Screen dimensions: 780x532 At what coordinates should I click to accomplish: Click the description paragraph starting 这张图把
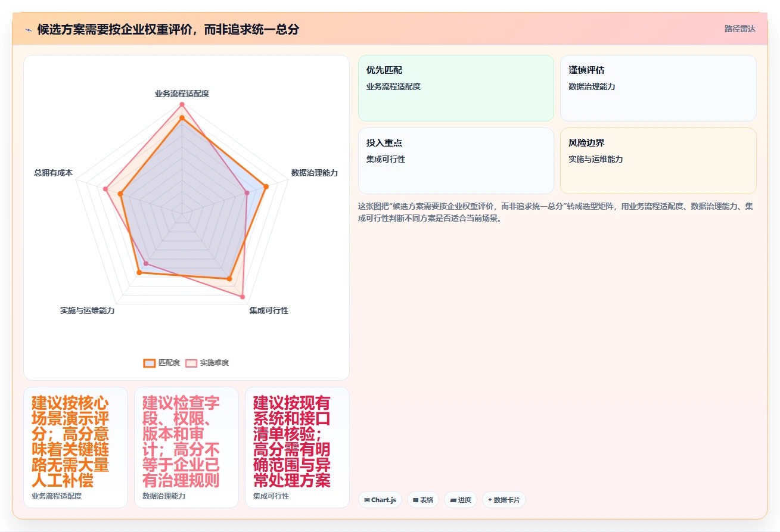[557, 212]
